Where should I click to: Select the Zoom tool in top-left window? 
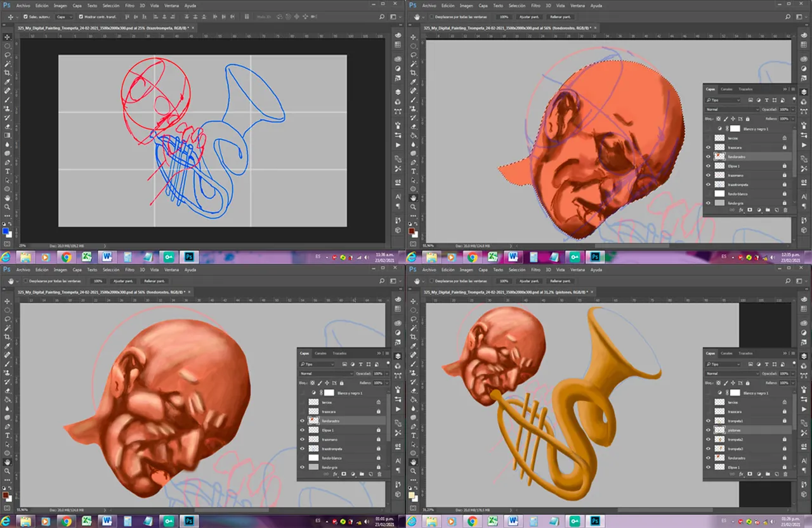point(7,207)
